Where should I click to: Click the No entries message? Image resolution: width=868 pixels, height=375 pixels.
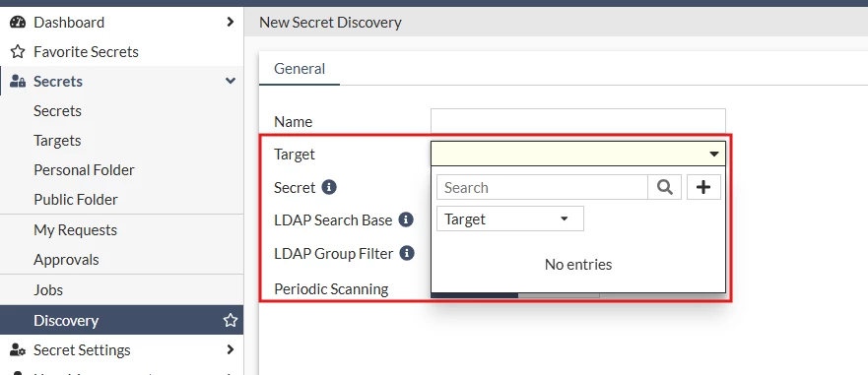[578, 265]
